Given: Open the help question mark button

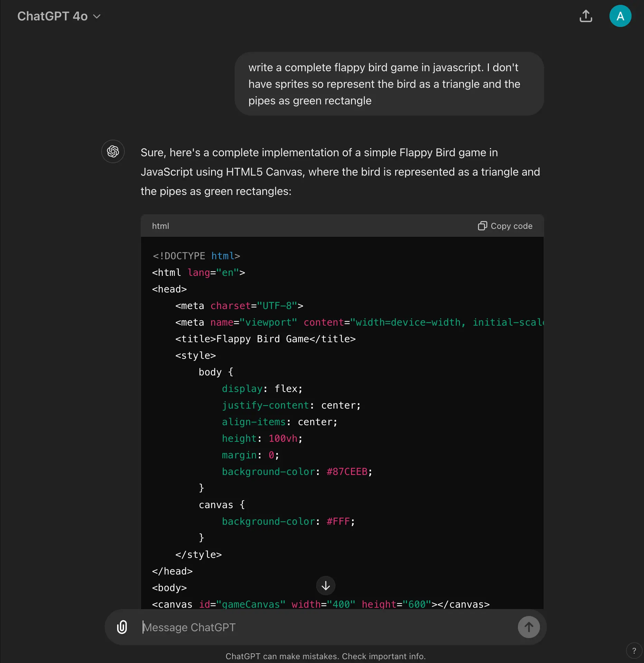Looking at the screenshot, I should click(634, 651).
